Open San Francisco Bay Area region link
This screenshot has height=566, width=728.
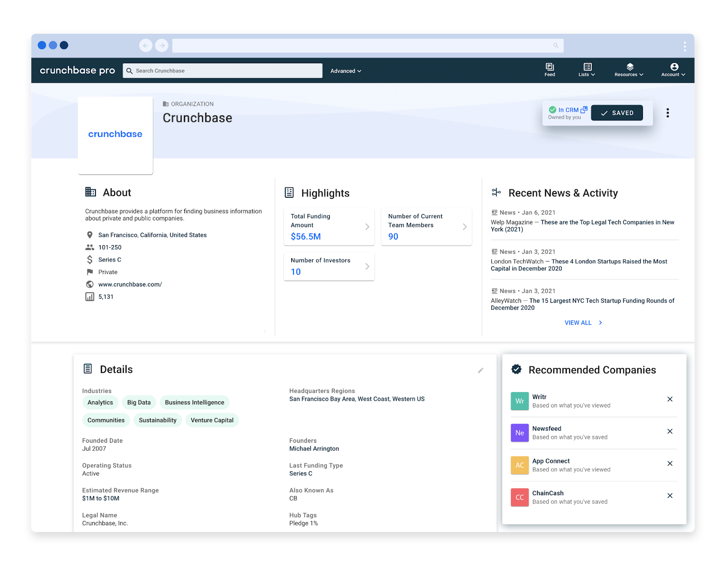tap(322, 399)
